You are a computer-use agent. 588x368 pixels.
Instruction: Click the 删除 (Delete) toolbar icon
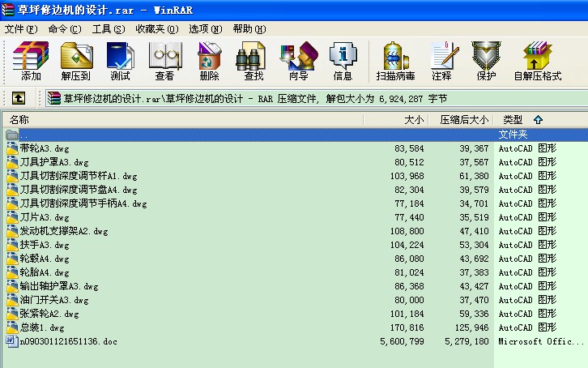coord(209,61)
